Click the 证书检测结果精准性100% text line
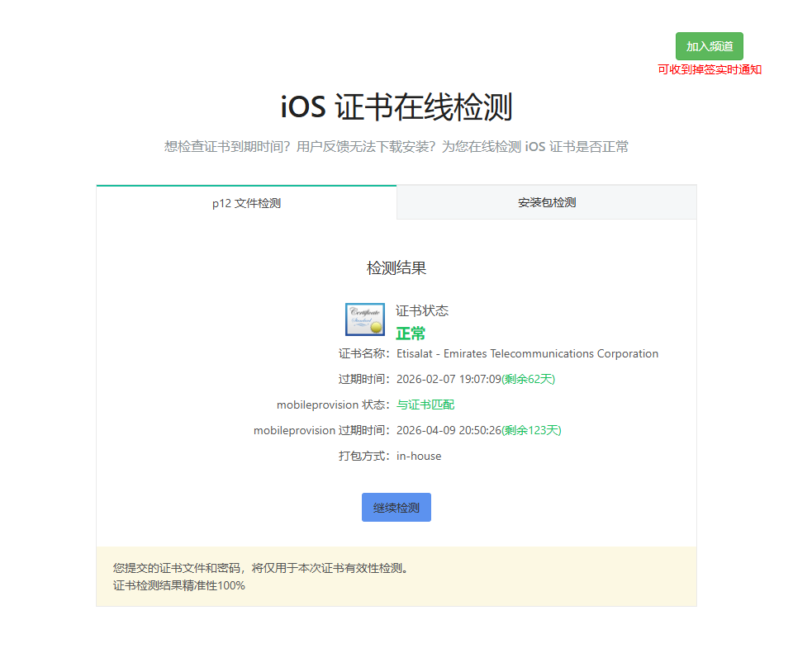This screenshot has height=653, width=812. click(x=178, y=584)
